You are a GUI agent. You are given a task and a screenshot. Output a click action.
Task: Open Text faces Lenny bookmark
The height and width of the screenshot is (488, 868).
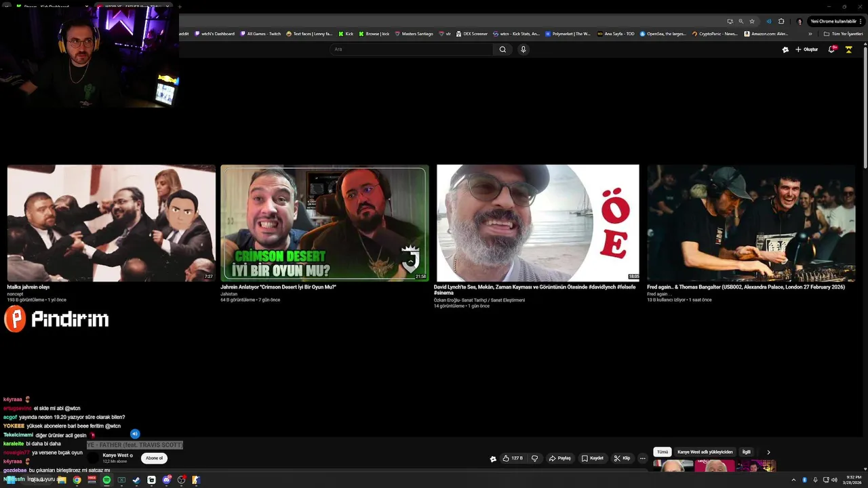[309, 34]
